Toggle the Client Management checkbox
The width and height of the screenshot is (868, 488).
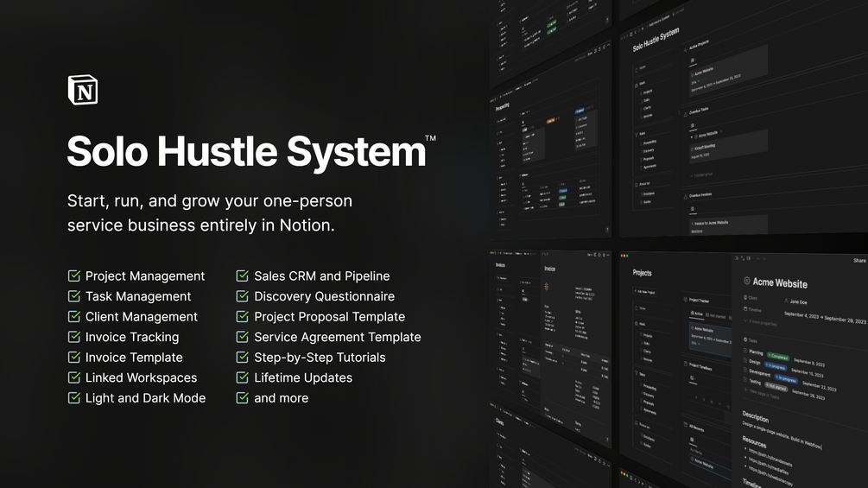pos(73,316)
